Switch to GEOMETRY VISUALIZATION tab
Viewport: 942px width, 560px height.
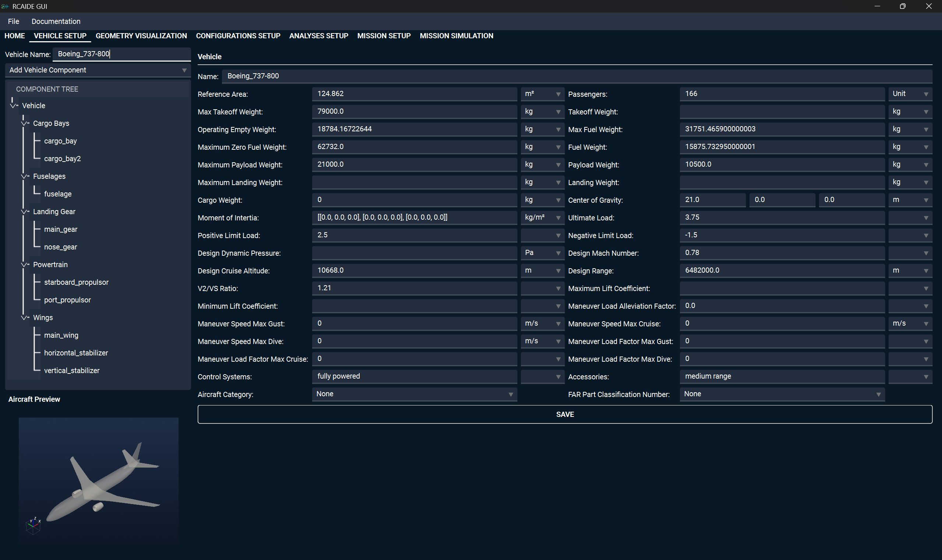[141, 36]
